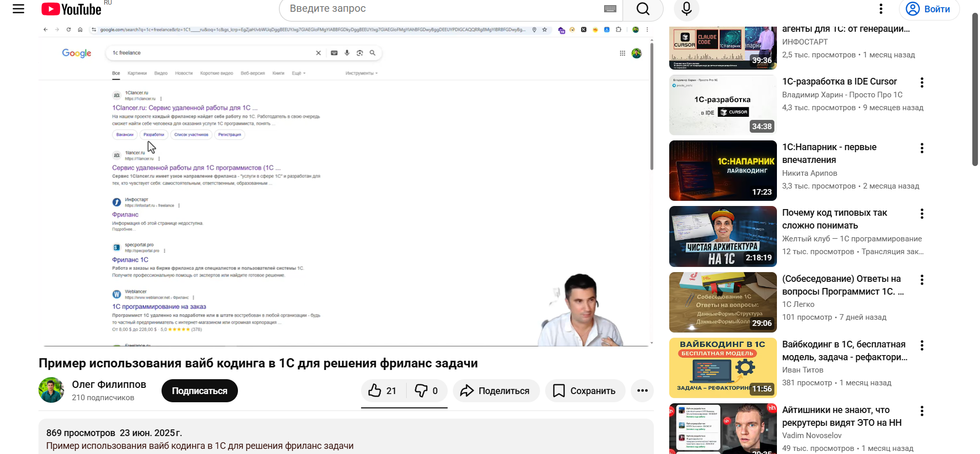This screenshot has height=454, width=980.
Task: Open channel 1С Легко
Action: pyautogui.click(x=798, y=304)
